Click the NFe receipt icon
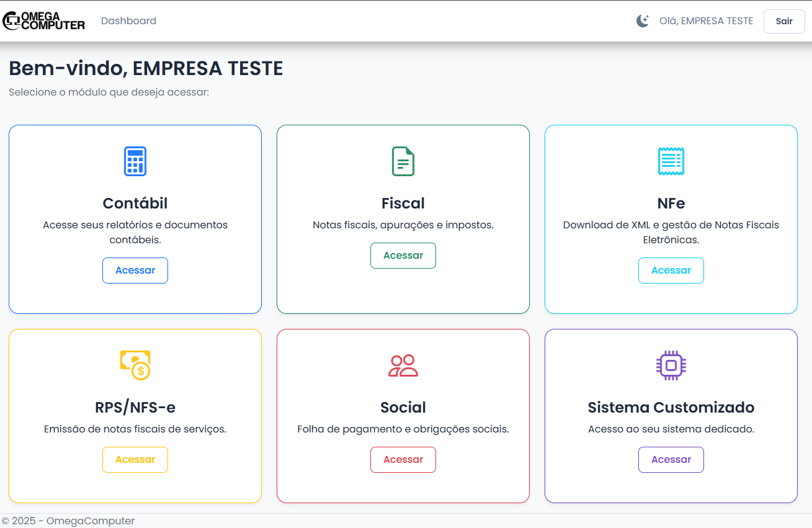The height and width of the screenshot is (528, 812). (x=671, y=161)
